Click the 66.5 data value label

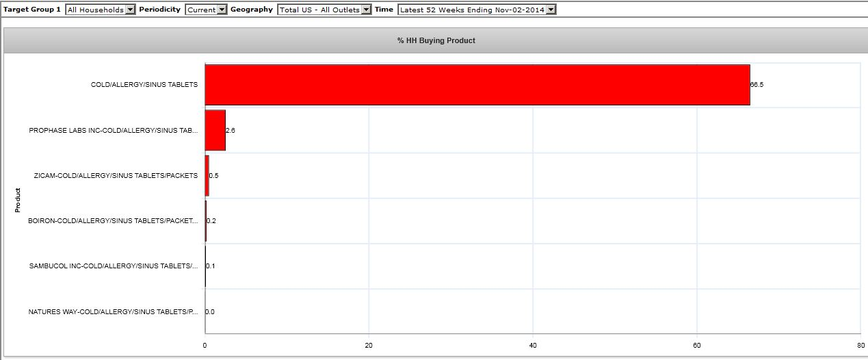click(x=757, y=85)
